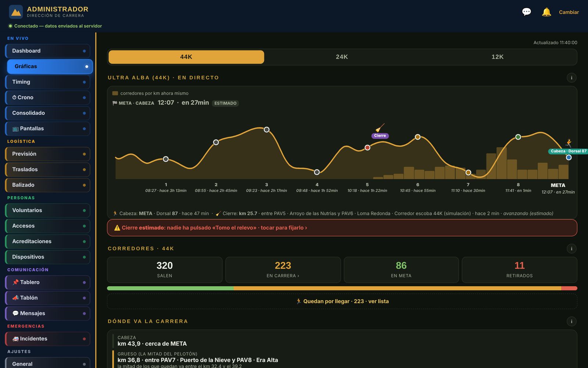This screenshot has width=588, height=368.
Task: Go to Timing section
Action: [48, 82]
